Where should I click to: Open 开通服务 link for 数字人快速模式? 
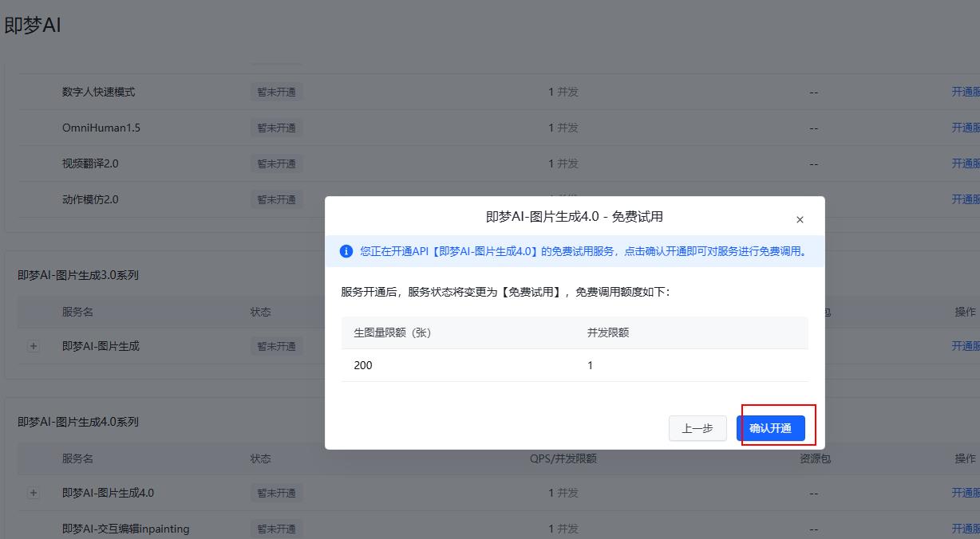(x=966, y=92)
